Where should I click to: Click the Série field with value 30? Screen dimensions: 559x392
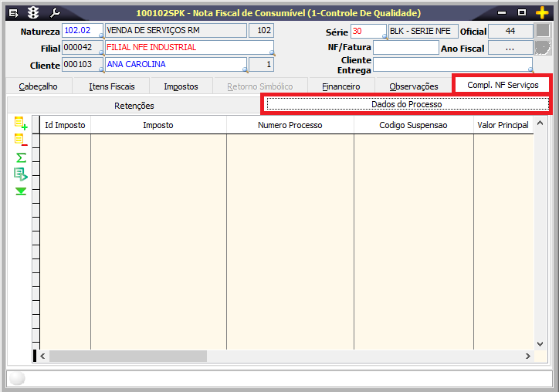(x=368, y=31)
